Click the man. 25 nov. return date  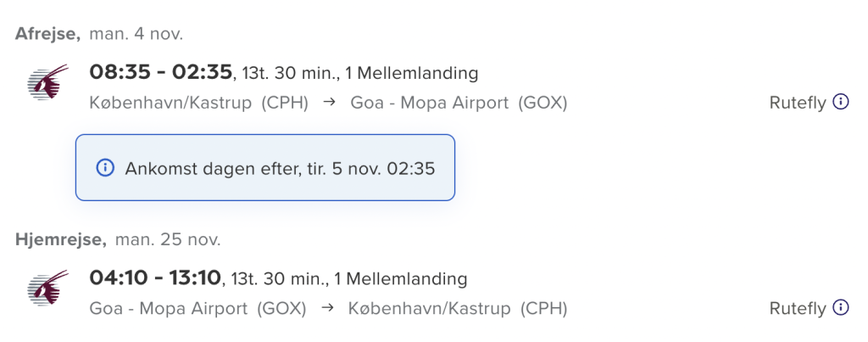point(168,239)
